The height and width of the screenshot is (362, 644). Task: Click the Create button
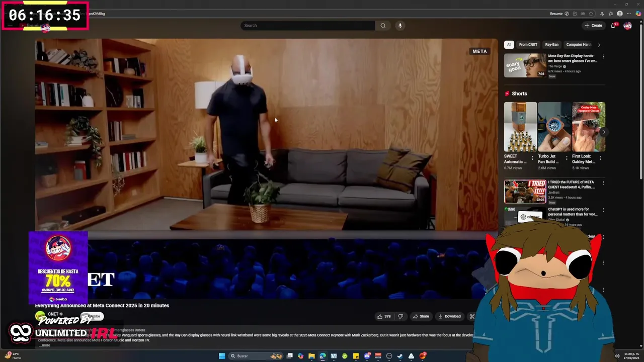pos(593,25)
